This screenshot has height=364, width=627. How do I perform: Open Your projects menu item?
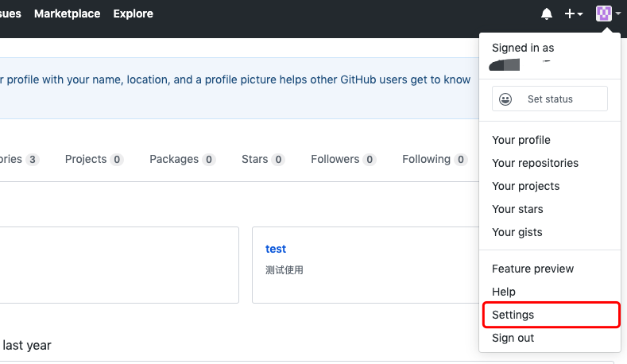525,186
